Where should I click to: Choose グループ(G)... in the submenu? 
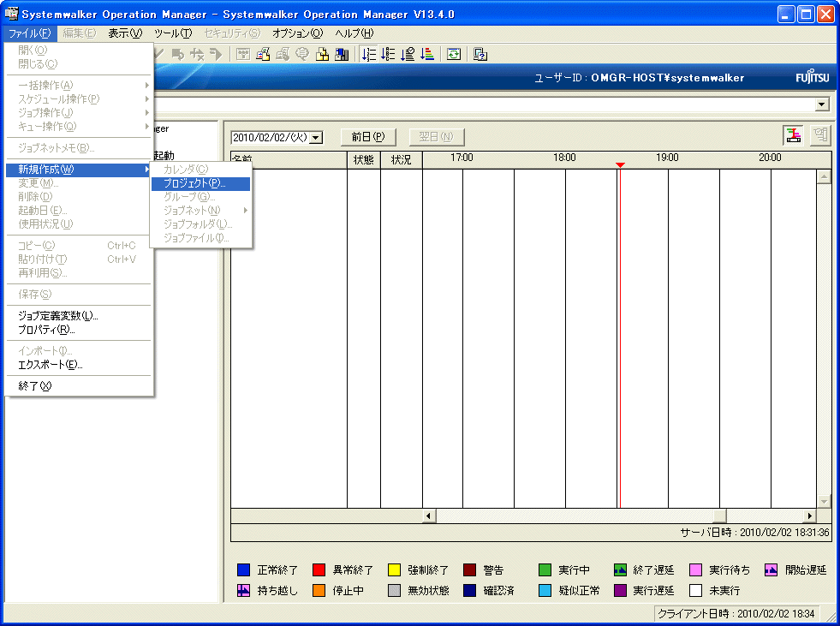tap(201, 197)
